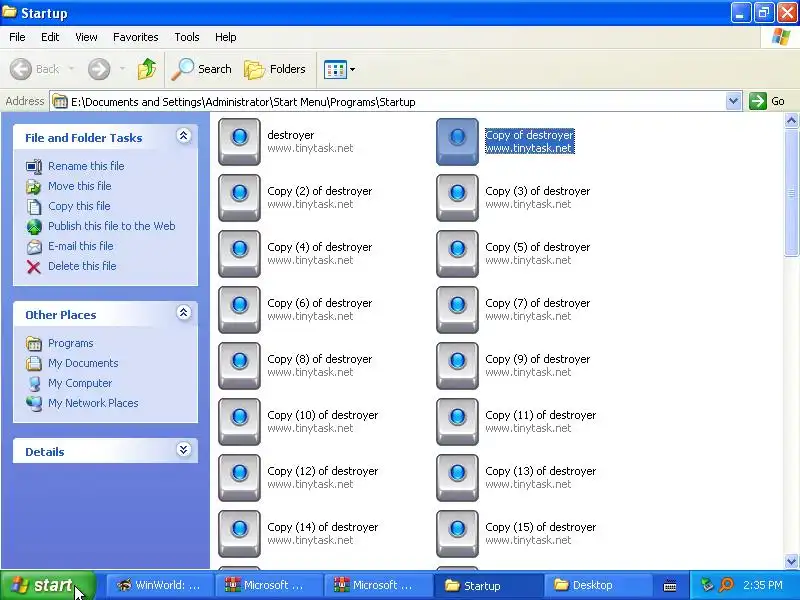
Task: Click the Up folder toolbar icon
Action: click(147, 69)
